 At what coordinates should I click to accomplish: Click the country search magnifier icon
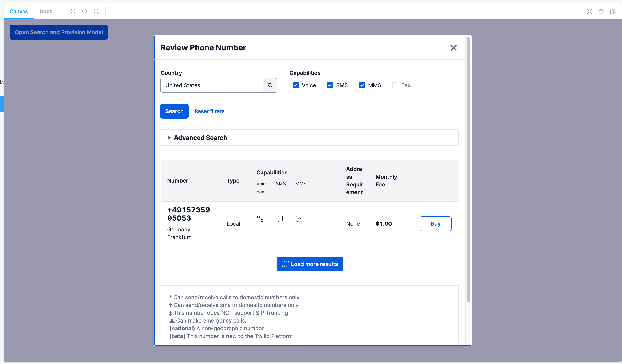pyautogui.click(x=270, y=85)
